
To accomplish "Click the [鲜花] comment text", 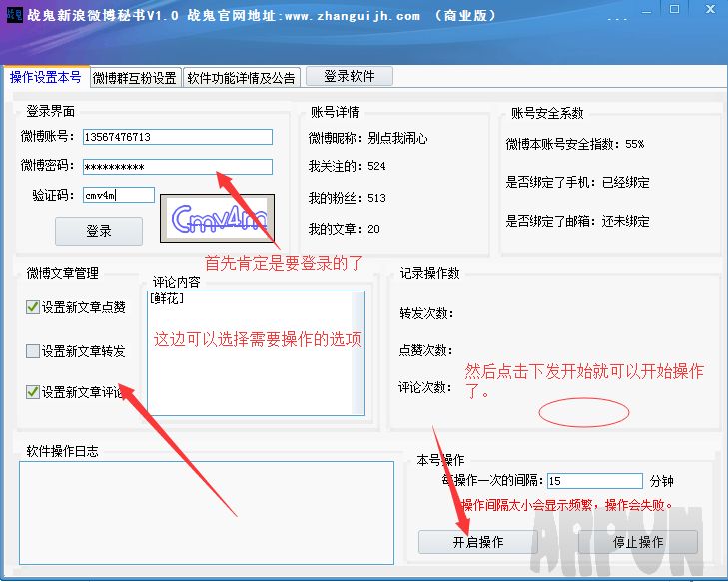I will point(167,298).
